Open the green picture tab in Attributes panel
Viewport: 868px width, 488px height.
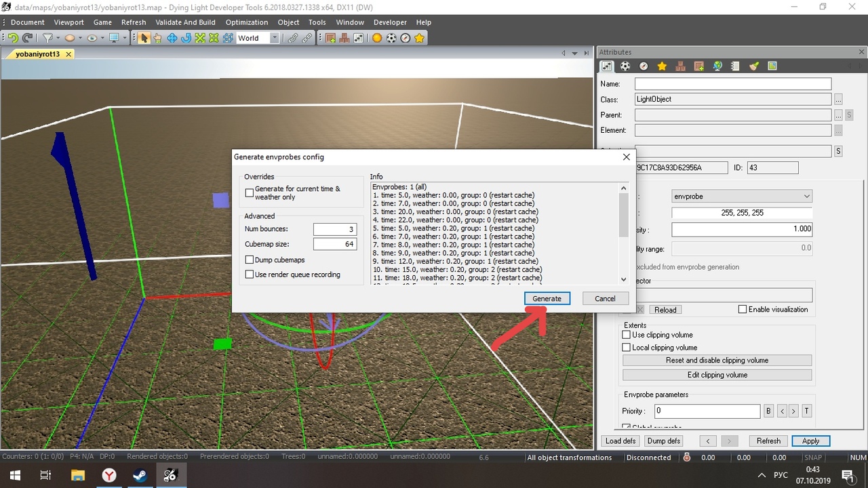[x=772, y=66]
